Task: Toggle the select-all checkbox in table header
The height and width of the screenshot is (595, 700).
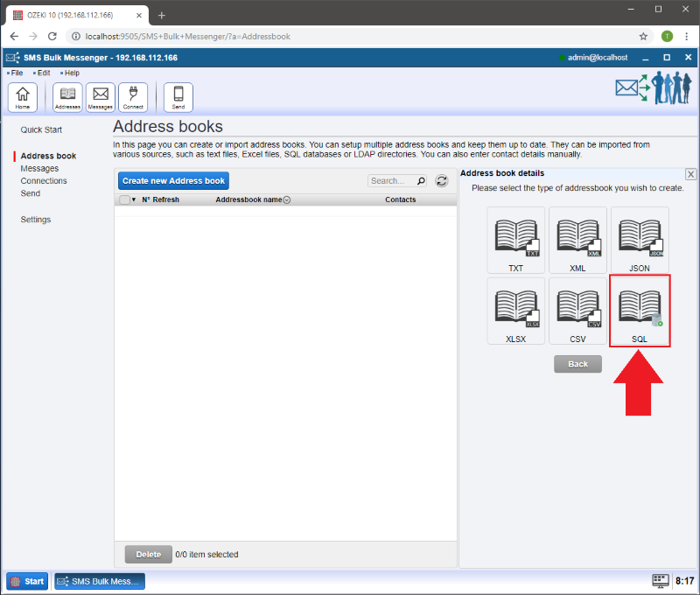Action: pyautogui.click(x=124, y=199)
